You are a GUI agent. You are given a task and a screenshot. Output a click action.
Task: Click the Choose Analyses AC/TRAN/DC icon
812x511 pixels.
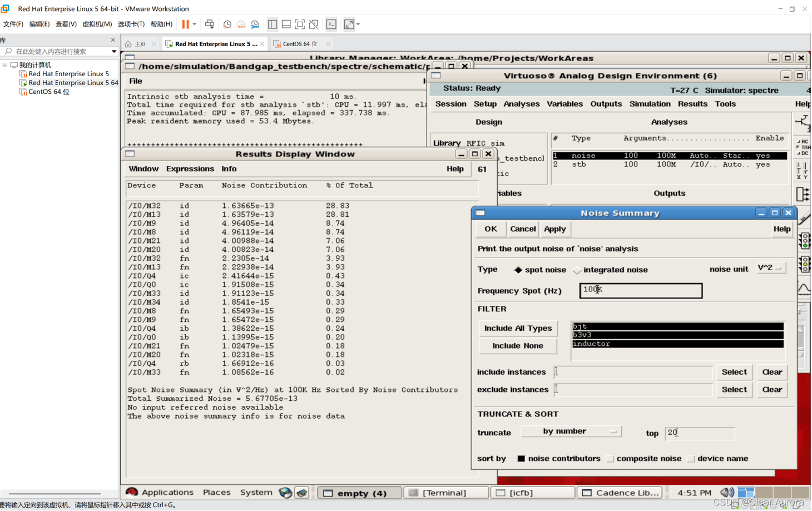pos(803,147)
